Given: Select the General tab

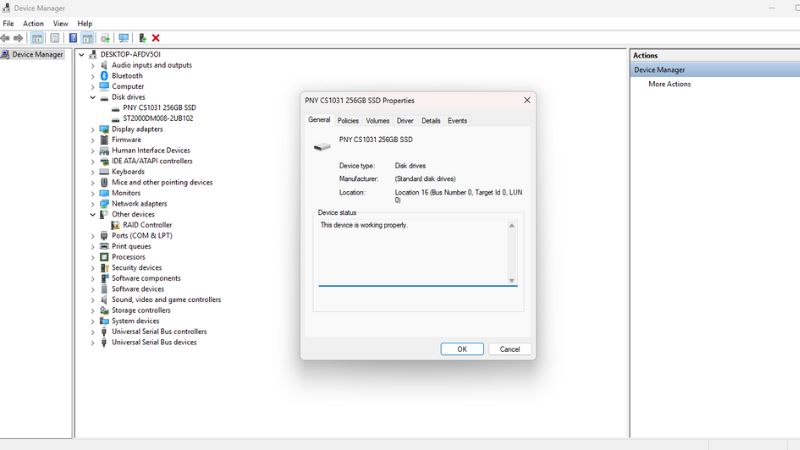Looking at the screenshot, I should (319, 120).
